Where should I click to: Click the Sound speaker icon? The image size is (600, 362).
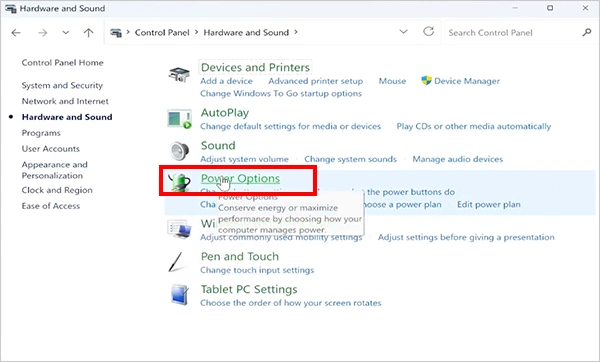pyautogui.click(x=179, y=151)
